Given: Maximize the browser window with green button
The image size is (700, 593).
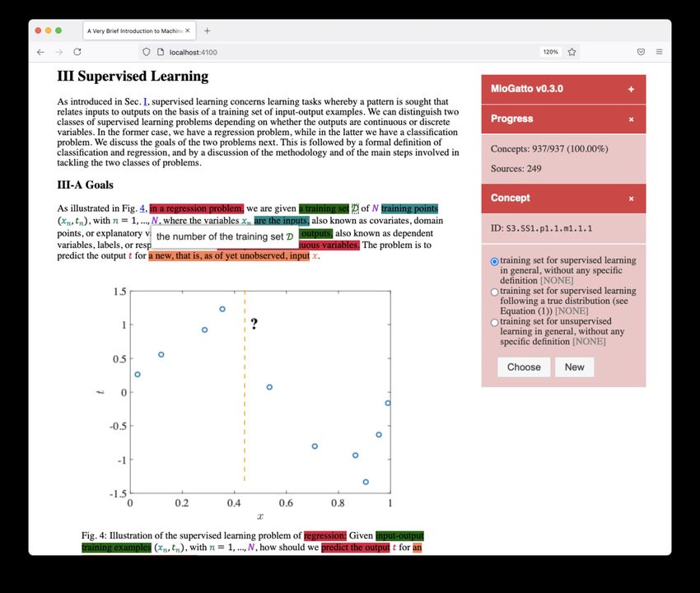Looking at the screenshot, I should (x=58, y=30).
